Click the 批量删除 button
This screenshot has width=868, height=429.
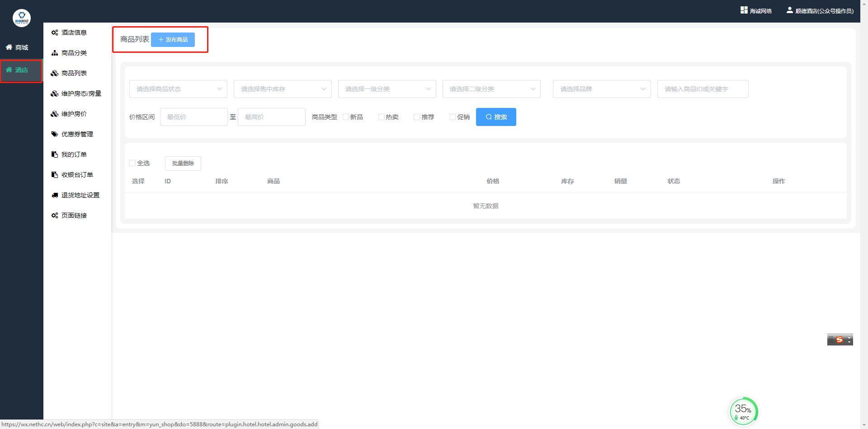[x=183, y=163]
